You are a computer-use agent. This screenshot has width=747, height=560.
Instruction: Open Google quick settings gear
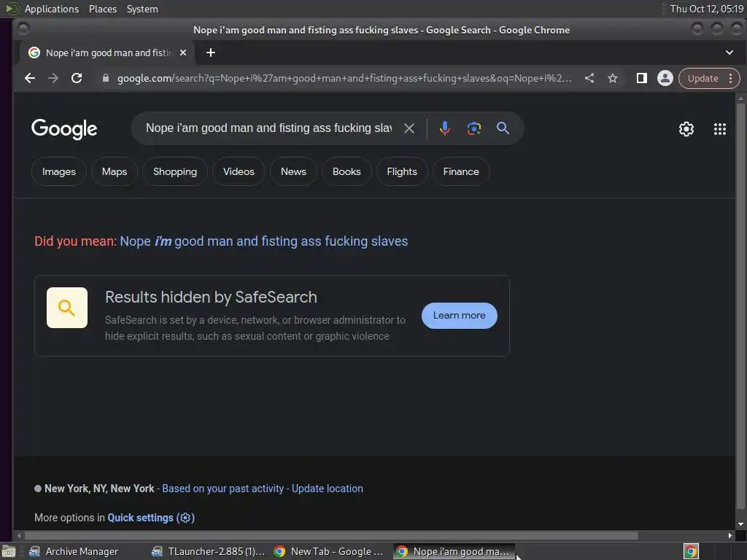[686, 129]
